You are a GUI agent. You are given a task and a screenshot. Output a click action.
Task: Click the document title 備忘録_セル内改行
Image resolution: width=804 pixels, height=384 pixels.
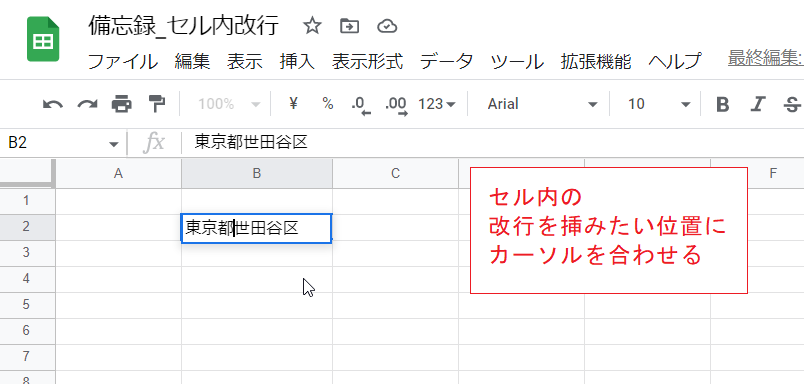pos(184,26)
